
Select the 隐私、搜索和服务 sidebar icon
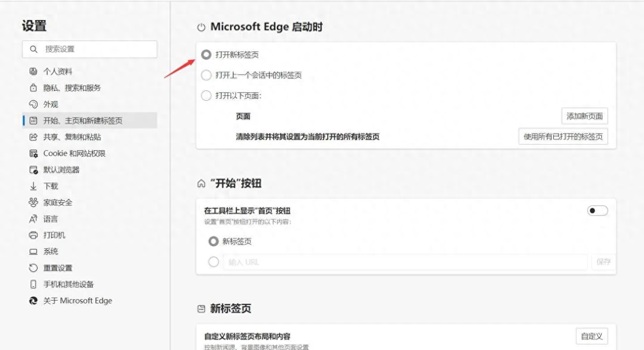click(x=33, y=88)
